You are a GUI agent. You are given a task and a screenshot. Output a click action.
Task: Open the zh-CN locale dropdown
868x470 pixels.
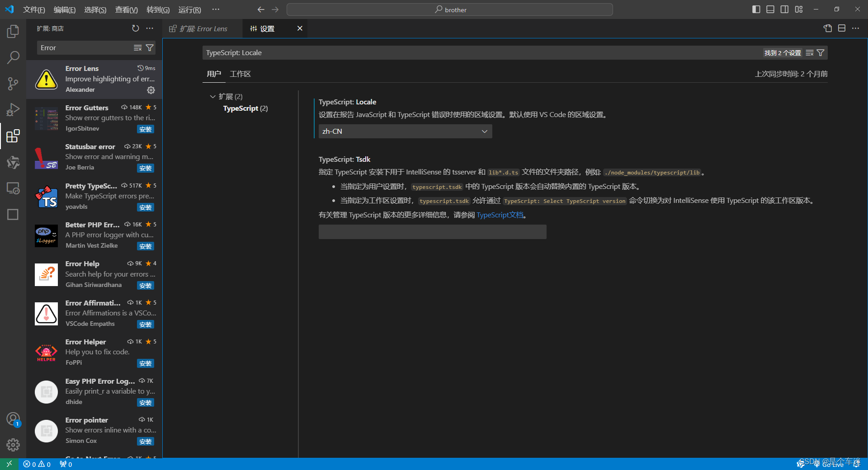(405, 132)
